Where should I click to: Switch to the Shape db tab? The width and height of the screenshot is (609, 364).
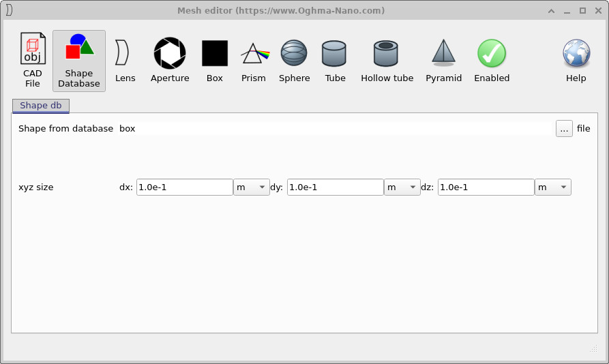tap(41, 106)
